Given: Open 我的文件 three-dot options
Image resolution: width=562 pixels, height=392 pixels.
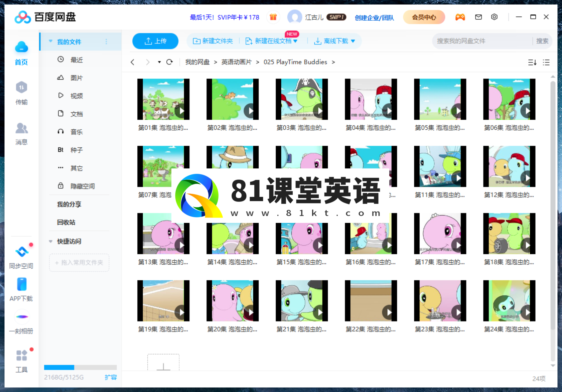Looking at the screenshot, I should [106, 42].
